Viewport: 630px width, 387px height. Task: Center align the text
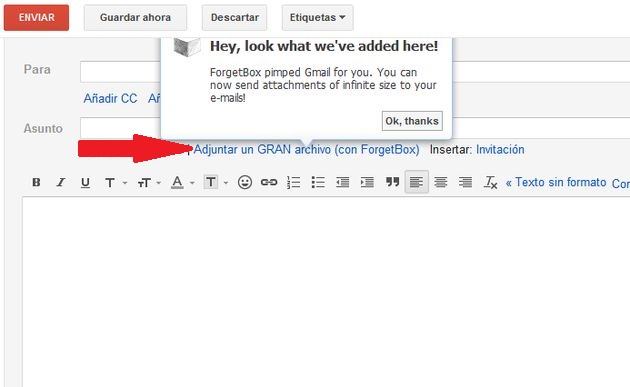441,182
